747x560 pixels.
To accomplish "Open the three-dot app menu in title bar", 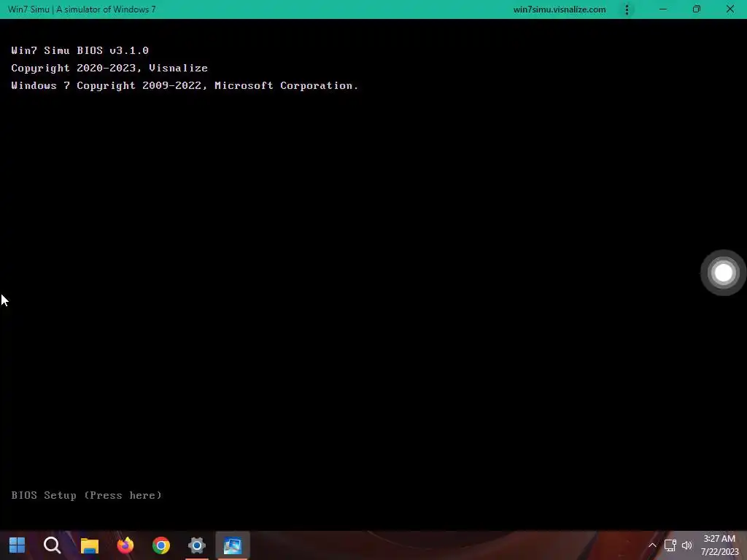I will pyautogui.click(x=627, y=9).
